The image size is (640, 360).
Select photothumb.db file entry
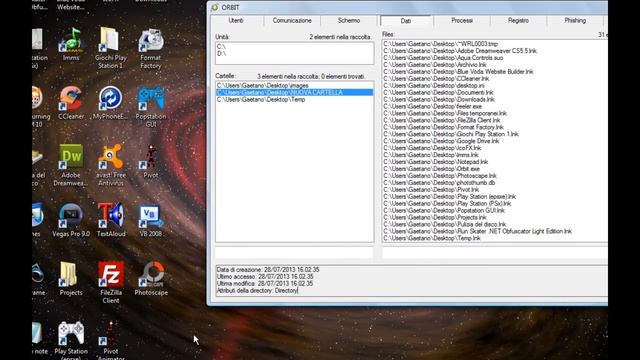click(x=439, y=182)
